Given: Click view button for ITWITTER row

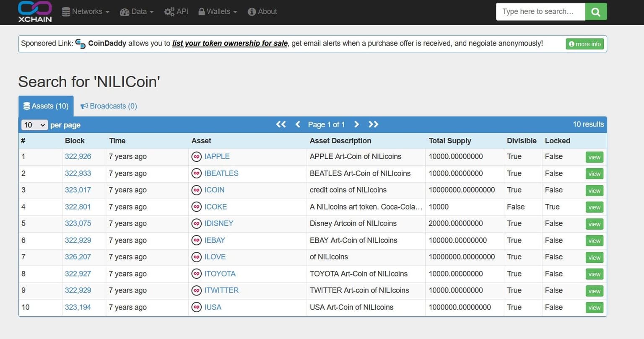Looking at the screenshot, I should pyautogui.click(x=594, y=291).
